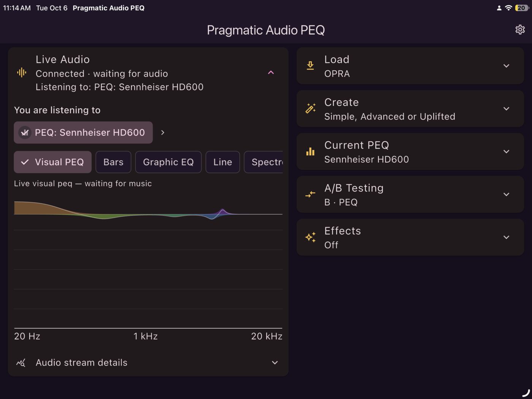Image resolution: width=532 pixels, height=399 pixels.
Task: Expand the A/B Testing section chevron
Action: tap(506, 195)
